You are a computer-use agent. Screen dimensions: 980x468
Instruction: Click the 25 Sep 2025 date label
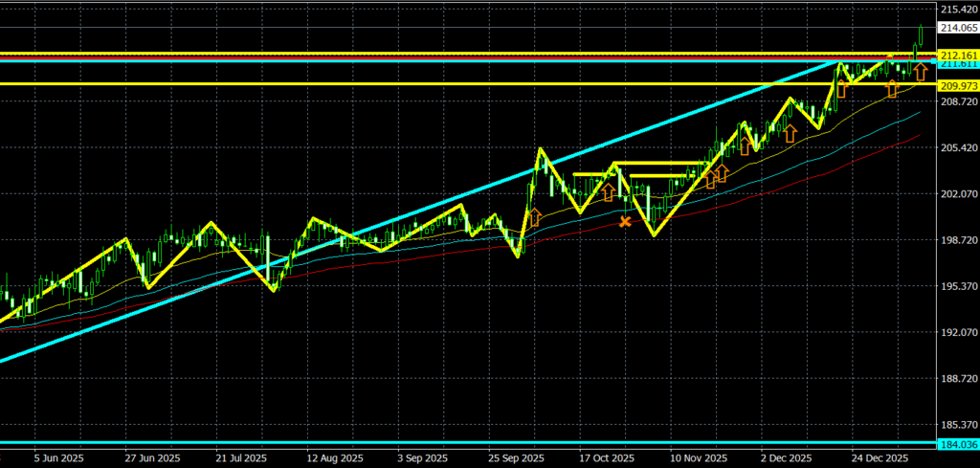[x=517, y=458]
